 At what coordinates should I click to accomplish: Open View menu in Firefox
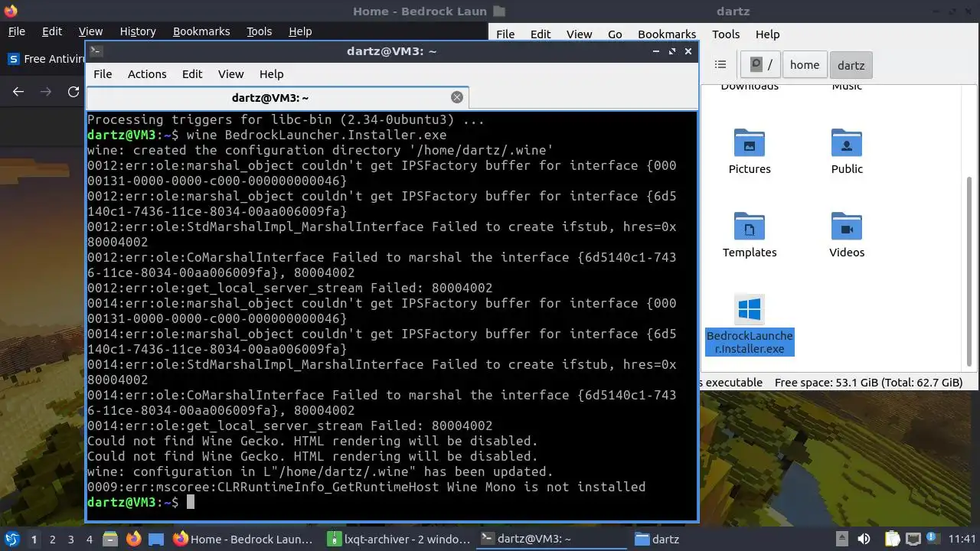click(90, 31)
